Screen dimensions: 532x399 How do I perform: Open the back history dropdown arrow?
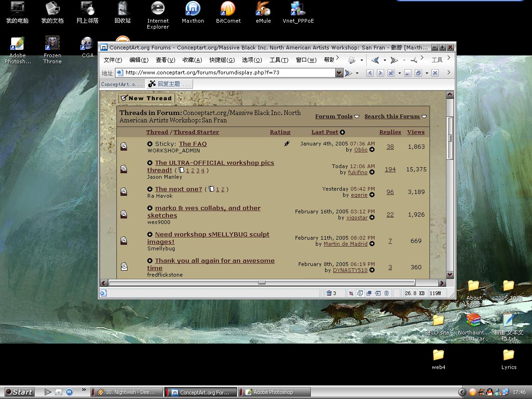tap(385, 60)
